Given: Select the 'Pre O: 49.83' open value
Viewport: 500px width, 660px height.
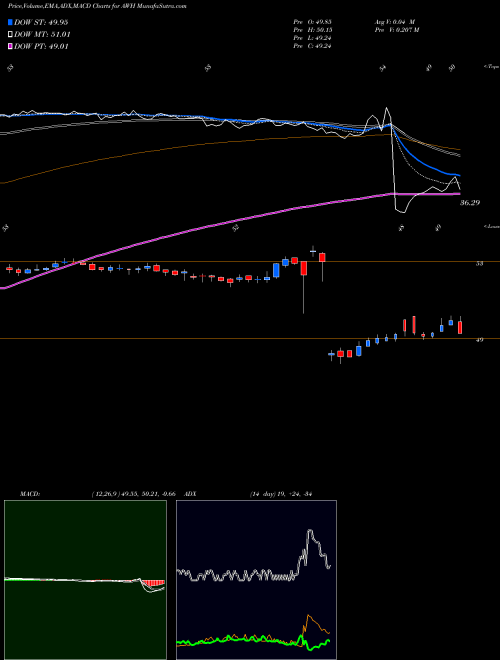Looking at the screenshot, I should [x=312, y=22].
